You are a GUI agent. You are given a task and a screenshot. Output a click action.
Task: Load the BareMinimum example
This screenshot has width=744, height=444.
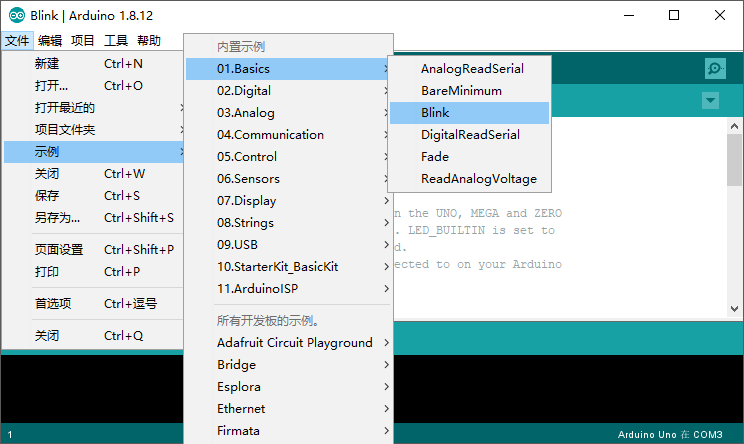469,91
